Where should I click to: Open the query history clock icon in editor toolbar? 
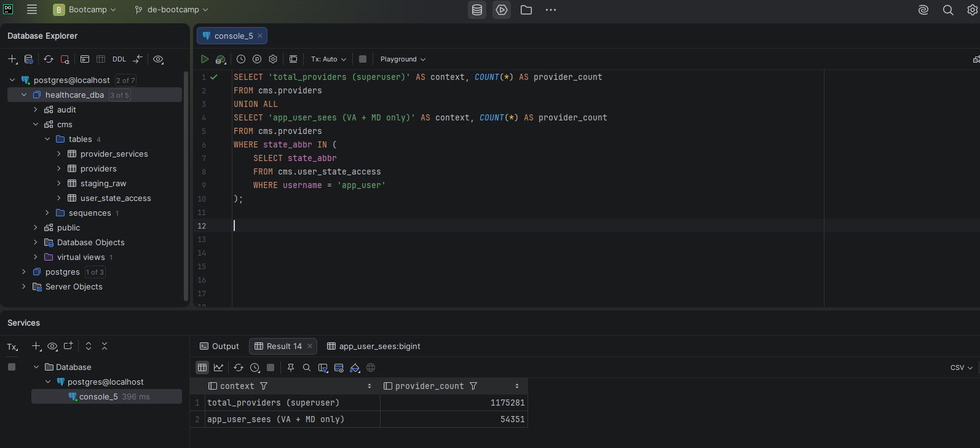pyautogui.click(x=241, y=59)
